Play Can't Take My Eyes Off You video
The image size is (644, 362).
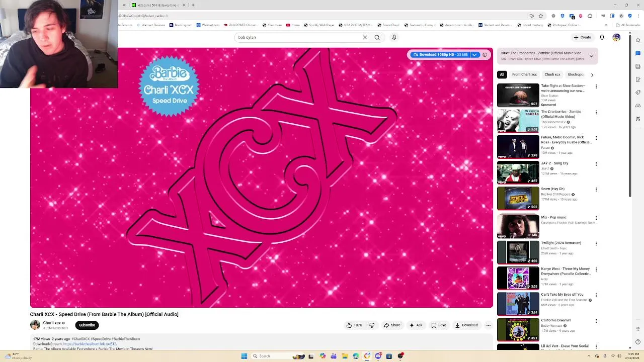tap(518, 304)
